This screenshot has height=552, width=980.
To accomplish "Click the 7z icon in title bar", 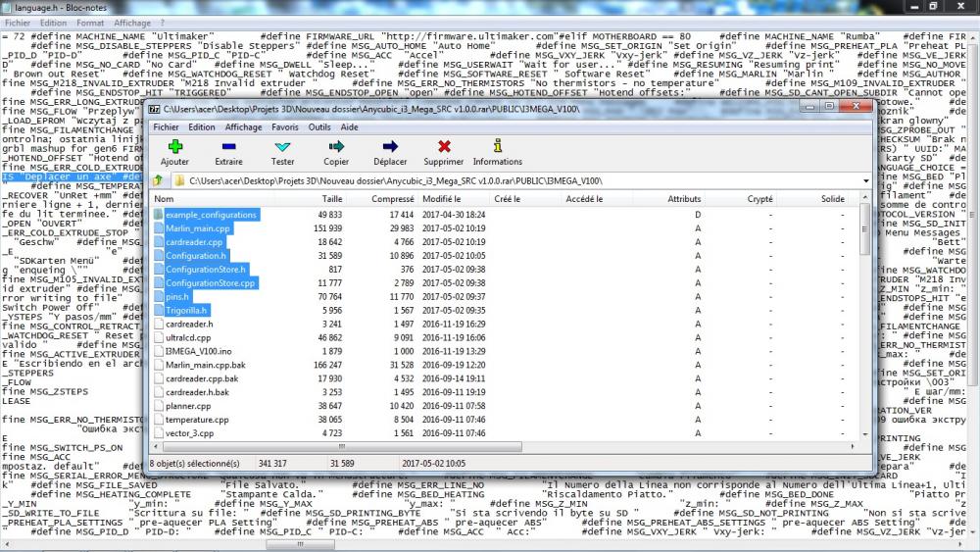I will tap(155, 109).
